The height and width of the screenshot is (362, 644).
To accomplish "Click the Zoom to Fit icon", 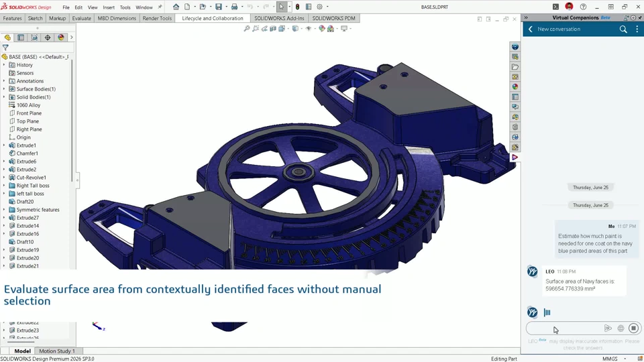I will click(247, 29).
